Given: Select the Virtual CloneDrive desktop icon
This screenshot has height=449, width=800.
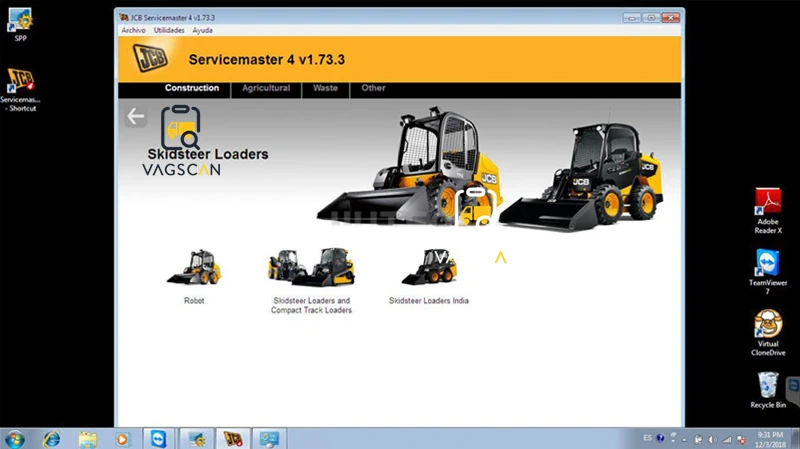Looking at the screenshot, I should pyautogui.click(x=768, y=333).
